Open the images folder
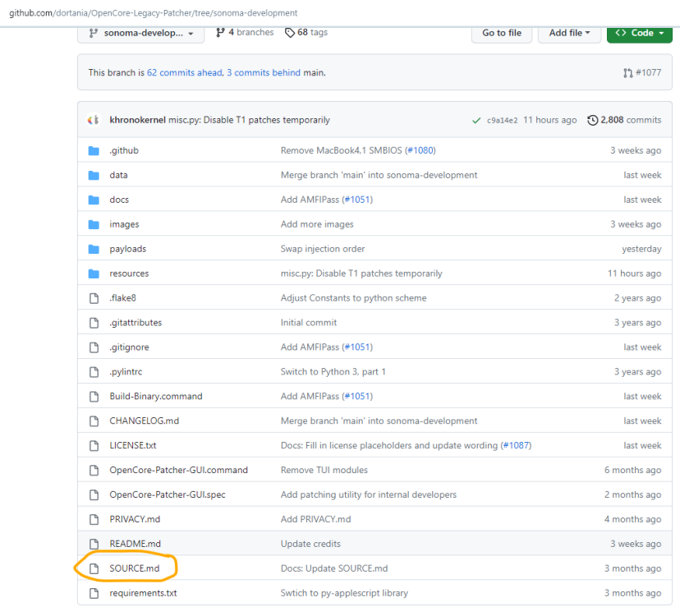The width and height of the screenshot is (680, 616). (x=125, y=224)
